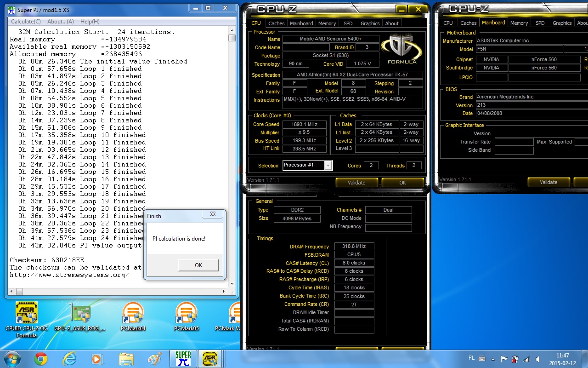
Task: Click the DRAM Frequency value 318.8 MHz
Action: click(354, 247)
